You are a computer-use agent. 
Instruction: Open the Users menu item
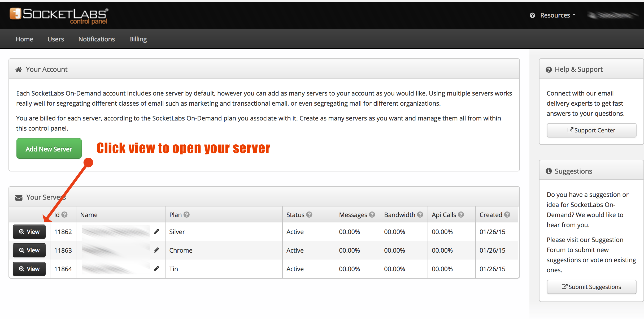pos(56,39)
